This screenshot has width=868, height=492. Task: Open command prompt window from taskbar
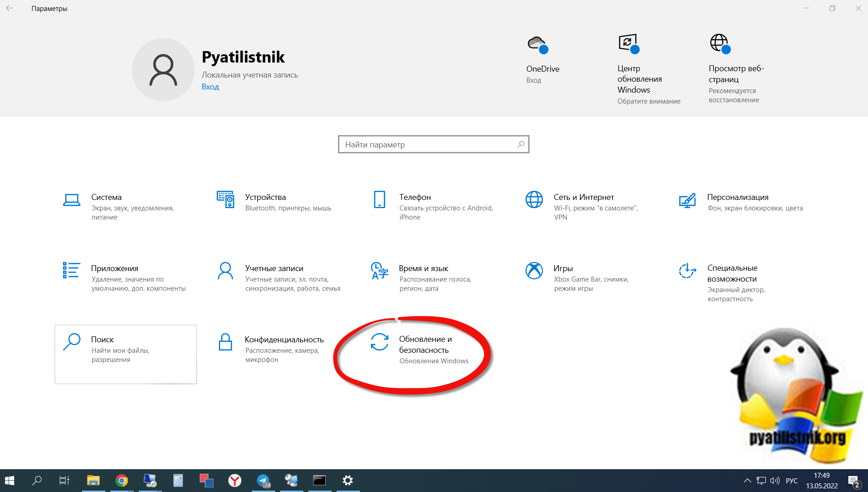click(x=319, y=481)
